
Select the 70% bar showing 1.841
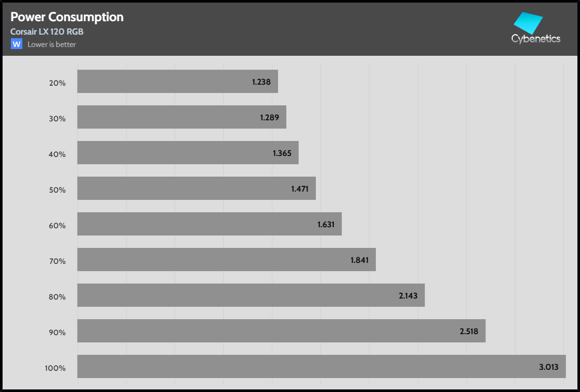tap(226, 260)
